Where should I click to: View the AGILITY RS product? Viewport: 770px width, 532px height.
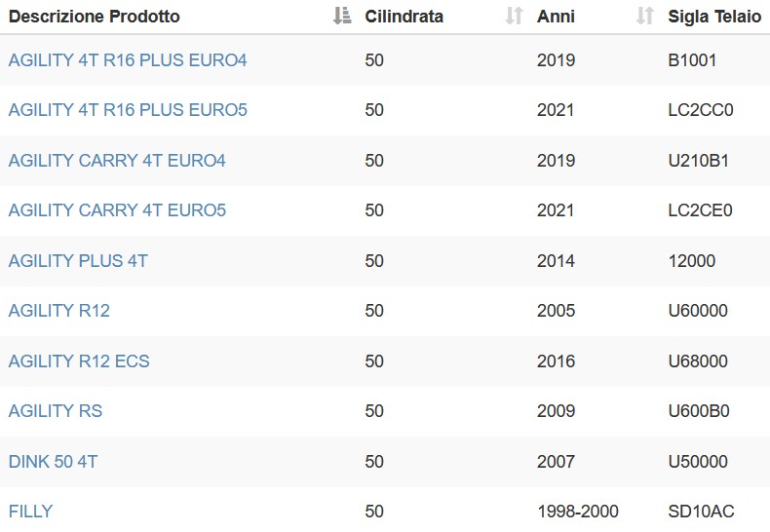[x=56, y=411]
